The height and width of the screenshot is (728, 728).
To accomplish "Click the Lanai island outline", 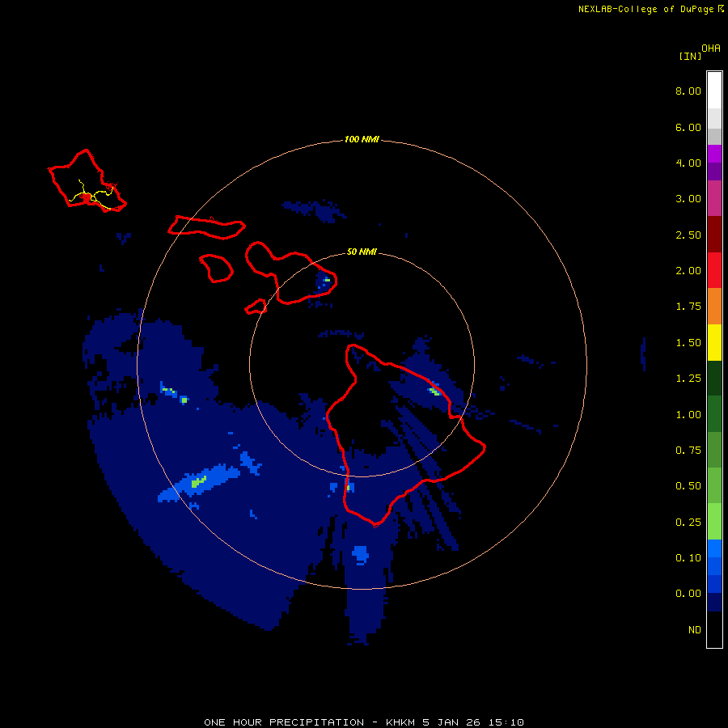I will click(216, 269).
